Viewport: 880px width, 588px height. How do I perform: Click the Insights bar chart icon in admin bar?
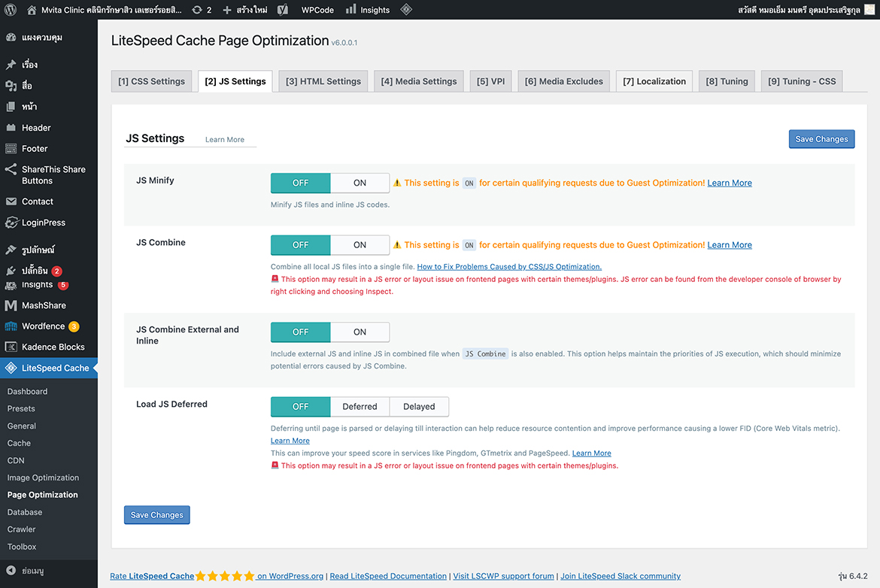[350, 9]
